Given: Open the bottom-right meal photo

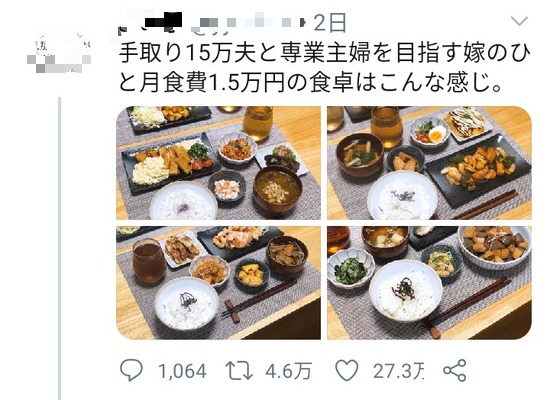Looking at the screenshot, I should (x=429, y=283).
